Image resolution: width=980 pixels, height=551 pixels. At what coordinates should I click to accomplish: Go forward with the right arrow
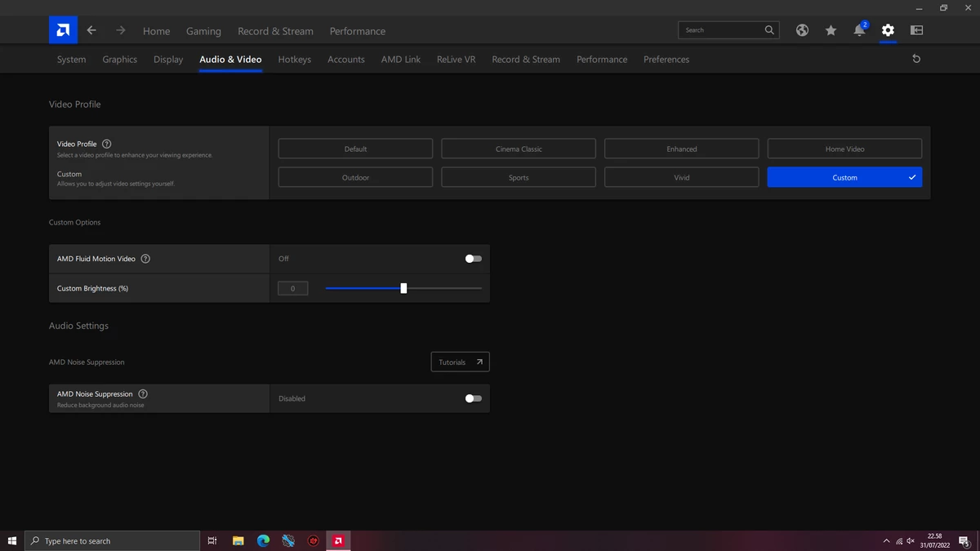click(121, 30)
